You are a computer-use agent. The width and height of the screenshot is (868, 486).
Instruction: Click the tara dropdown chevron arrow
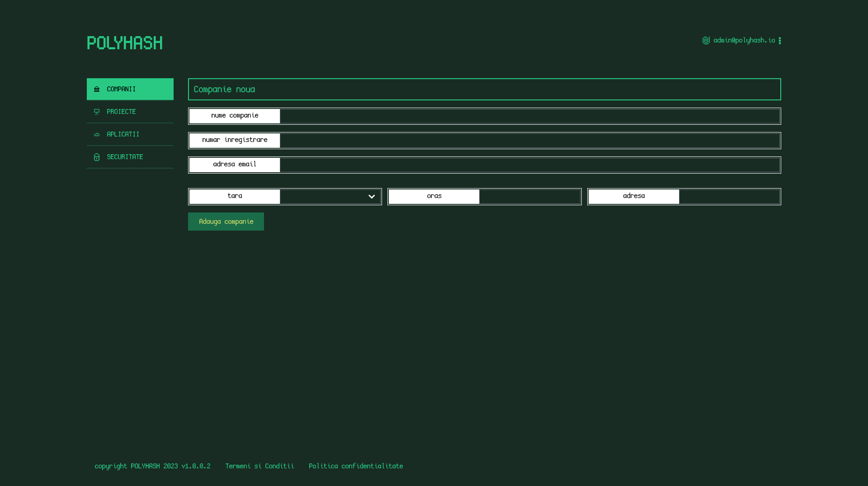point(372,197)
